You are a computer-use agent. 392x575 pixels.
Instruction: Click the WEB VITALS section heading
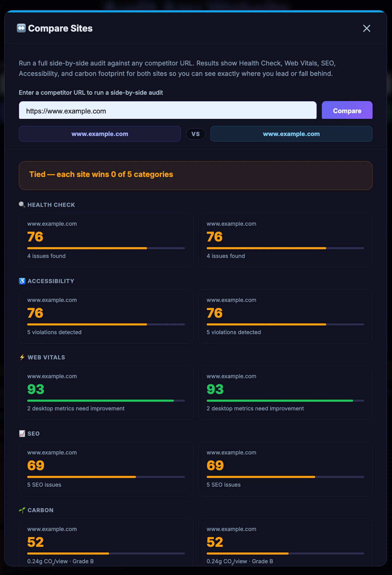click(x=46, y=357)
